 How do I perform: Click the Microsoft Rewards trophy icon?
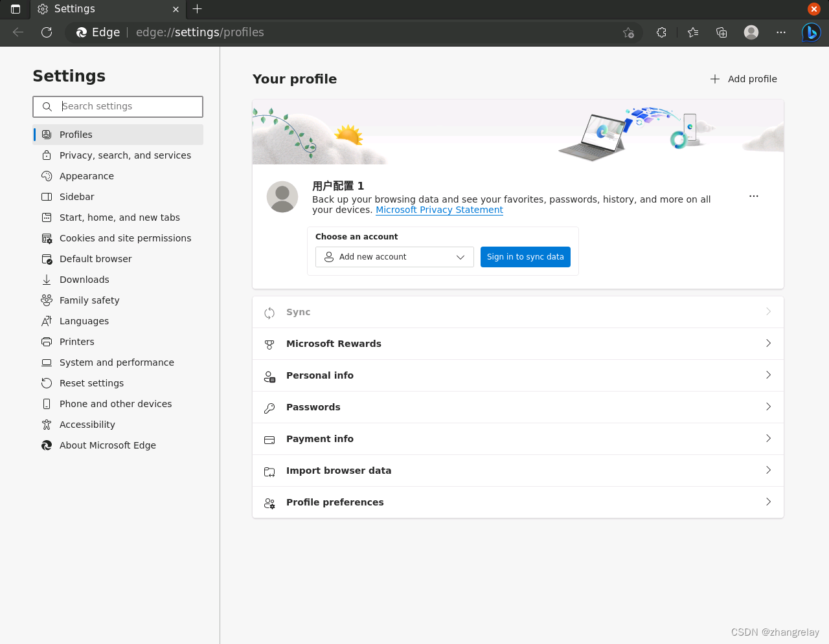[269, 344]
